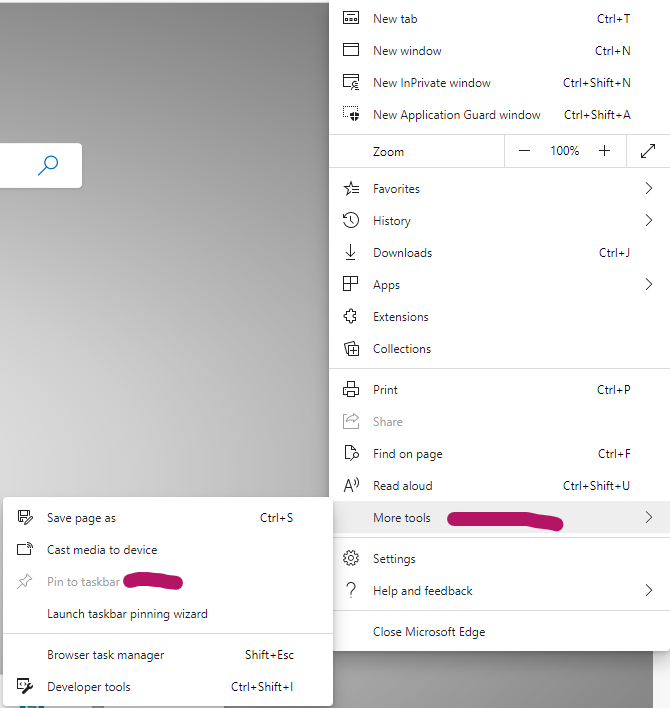
Task: Choose the Print menu entry
Action: click(x=499, y=390)
